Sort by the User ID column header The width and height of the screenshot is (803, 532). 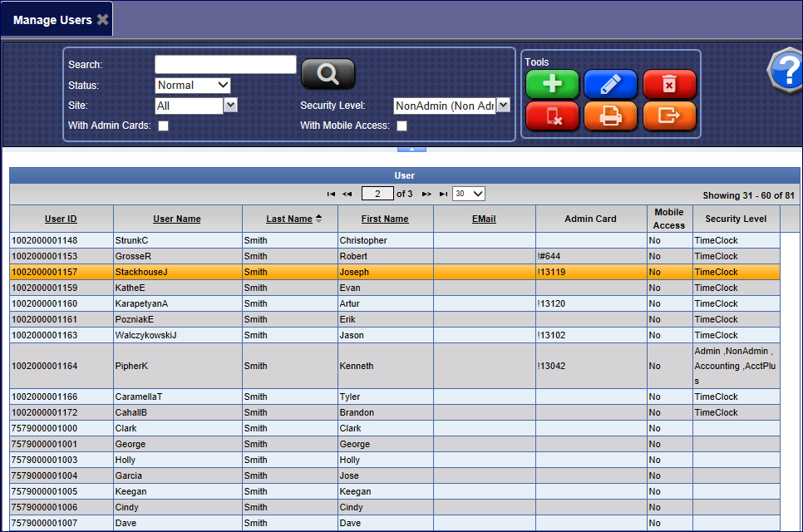click(x=61, y=219)
